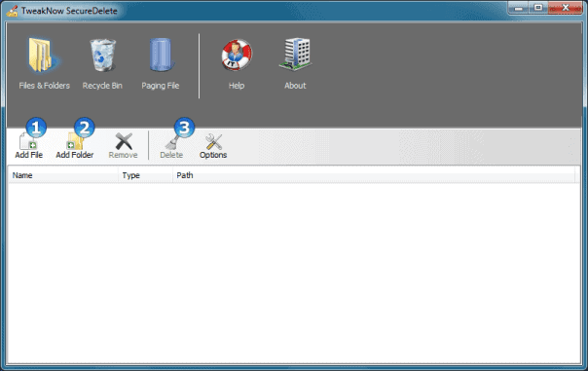Click the Remove X icon
The height and width of the screenshot is (371, 588).
pos(124,141)
